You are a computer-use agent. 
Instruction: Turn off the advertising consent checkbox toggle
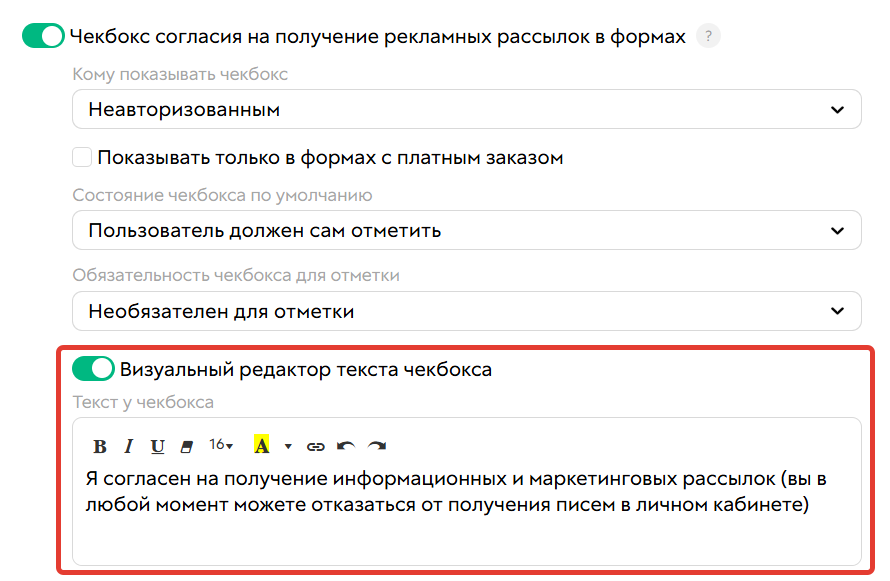(x=43, y=36)
